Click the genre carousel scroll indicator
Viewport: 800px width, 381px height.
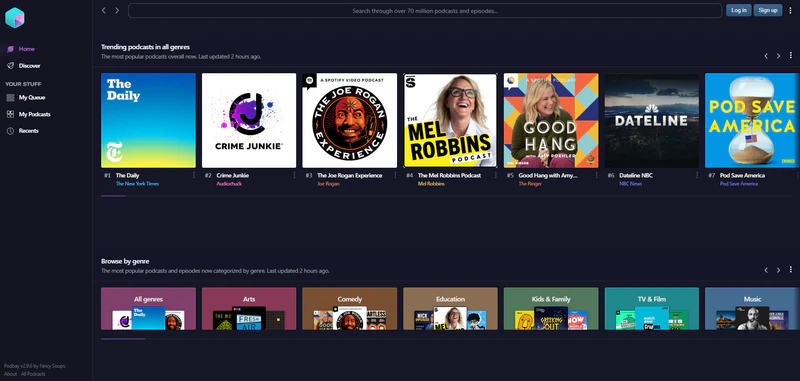[x=123, y=339]
